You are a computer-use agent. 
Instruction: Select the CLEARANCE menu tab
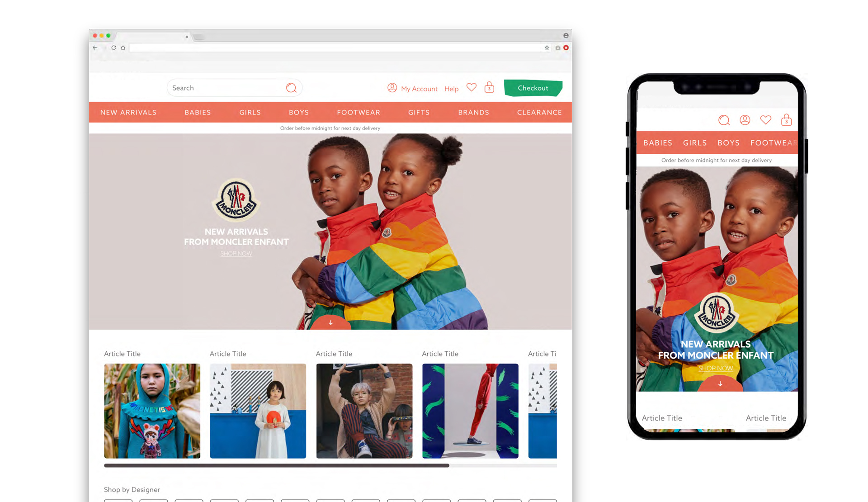coord(539,112)
